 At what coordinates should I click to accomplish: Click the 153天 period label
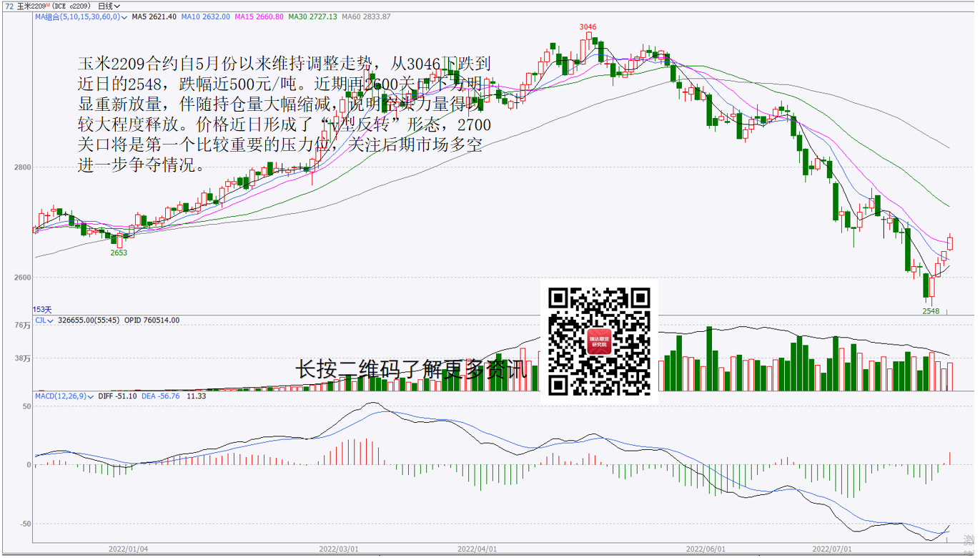pyautogui.click(x=43, y=309)
